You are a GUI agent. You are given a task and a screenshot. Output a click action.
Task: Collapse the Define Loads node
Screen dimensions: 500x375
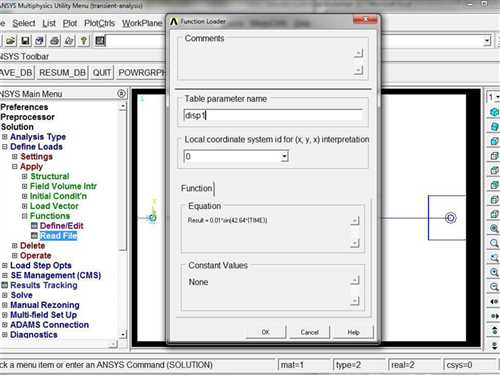(x=5, y=147)
